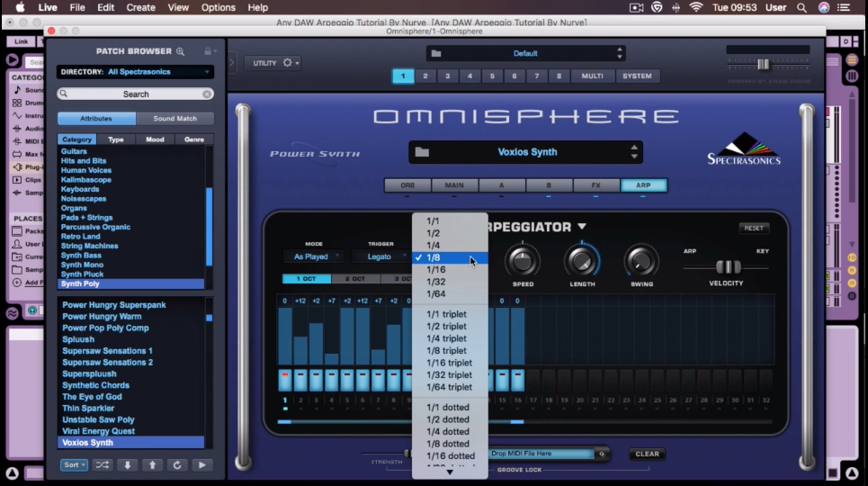Toggle arpeggiator step 17 button
The image size is (868, 486).
coord(533,381)
